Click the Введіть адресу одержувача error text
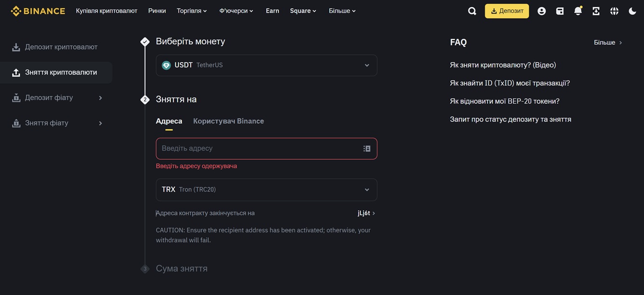The width and height of the screenshot is (644, 295). (196, 166)
